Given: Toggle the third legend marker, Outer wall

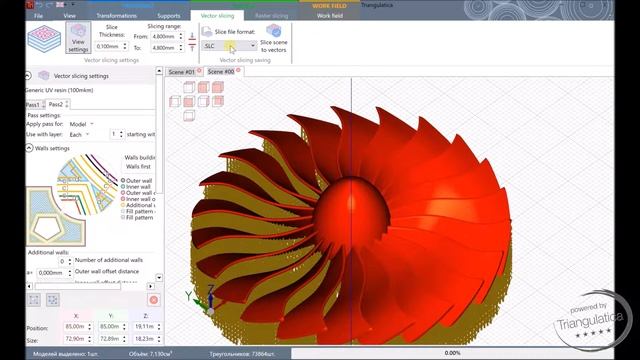Looking at the screenshot, I should click(123, 193).
